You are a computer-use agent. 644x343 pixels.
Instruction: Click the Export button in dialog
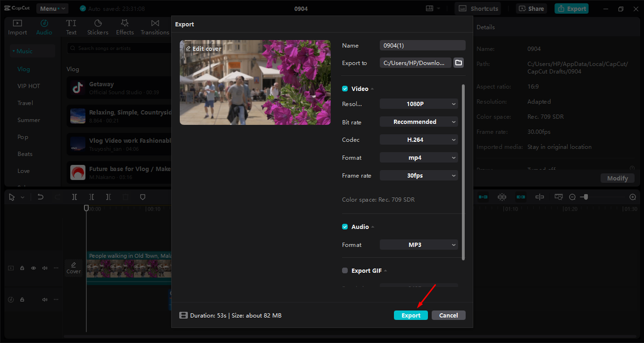(x=411, y=315)
